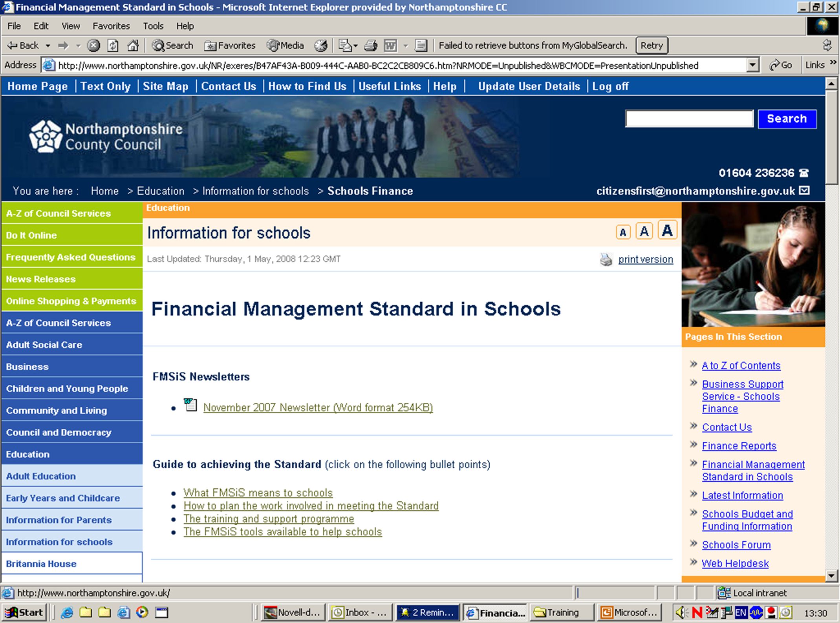This screenshot has width=840, height=623.
Task: Select the medium text size A icon
Action: pyautogui.click(x=644, y=231)
